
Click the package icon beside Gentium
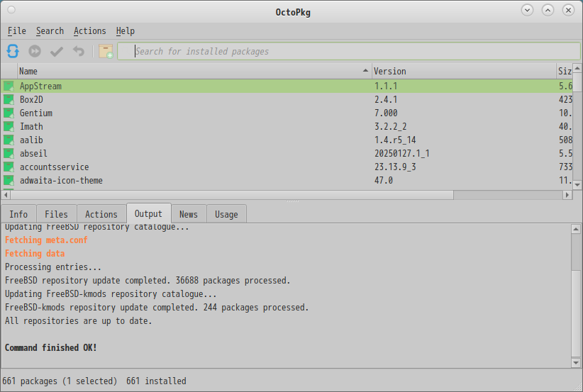[x=9, y=113]
